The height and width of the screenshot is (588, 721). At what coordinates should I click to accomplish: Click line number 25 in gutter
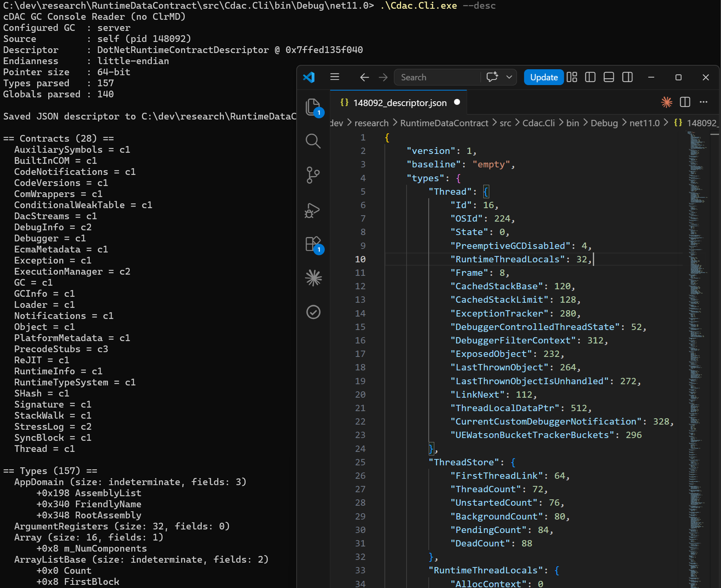(x=360, y=462)
